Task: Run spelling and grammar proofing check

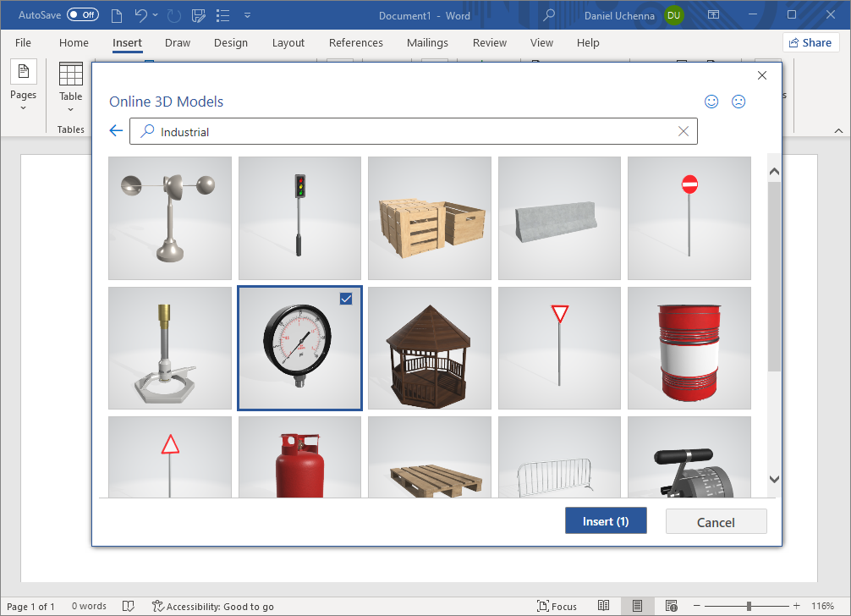Action: (x=128, y=606)
